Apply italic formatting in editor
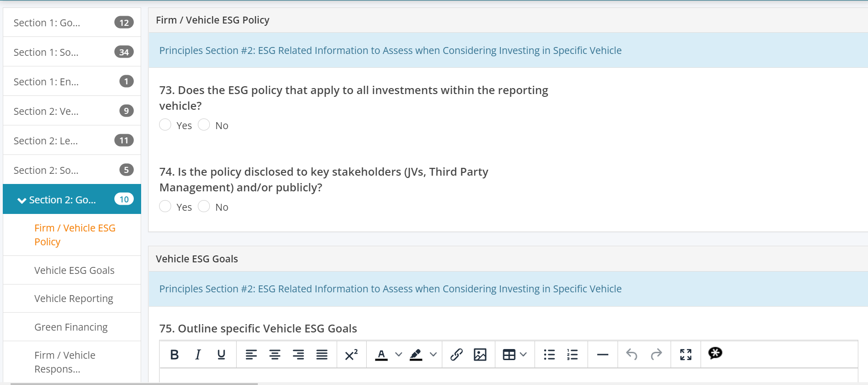The width and height of the screenshot is (868, 385). pos(198,355)
